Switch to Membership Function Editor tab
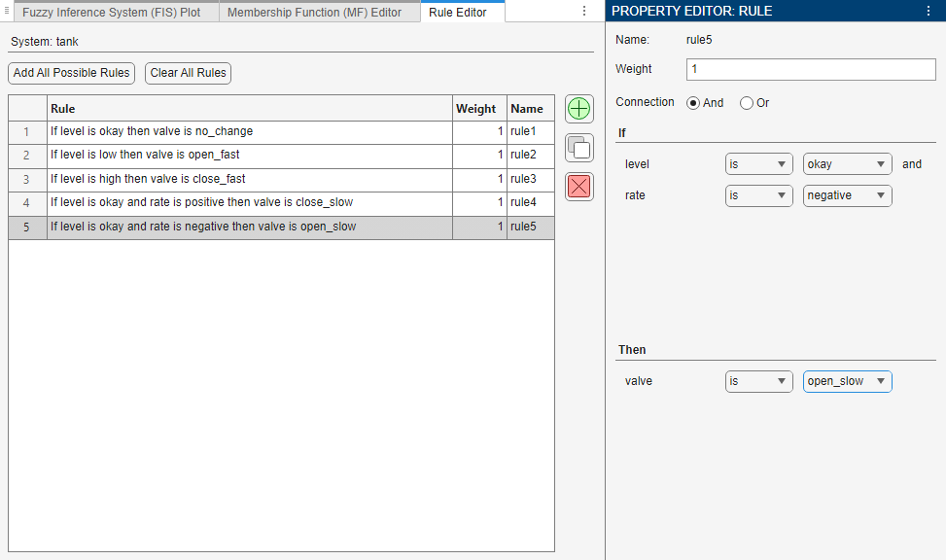 (x=314, y=13)
